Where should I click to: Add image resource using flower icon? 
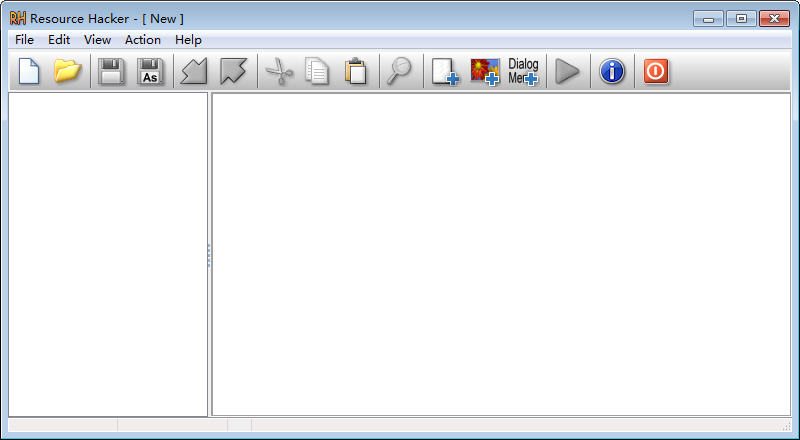click(485, 71)
